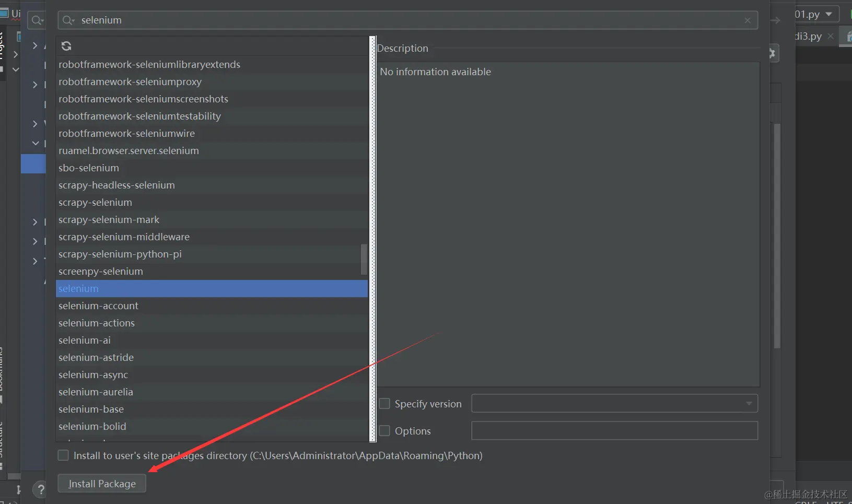Select robotframework-seleniumproxy package
The width and height of the screenshot is (852, 504).
(212, 81)
